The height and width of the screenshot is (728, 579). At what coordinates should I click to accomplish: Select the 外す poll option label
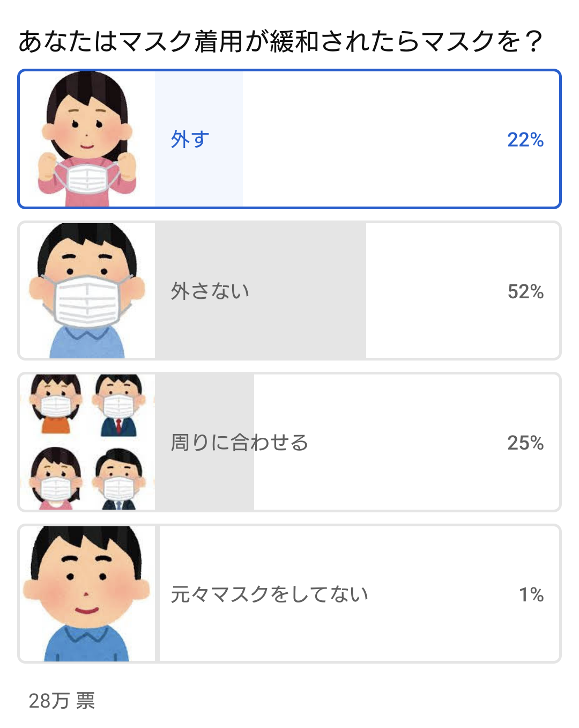(x=190, y=139)
